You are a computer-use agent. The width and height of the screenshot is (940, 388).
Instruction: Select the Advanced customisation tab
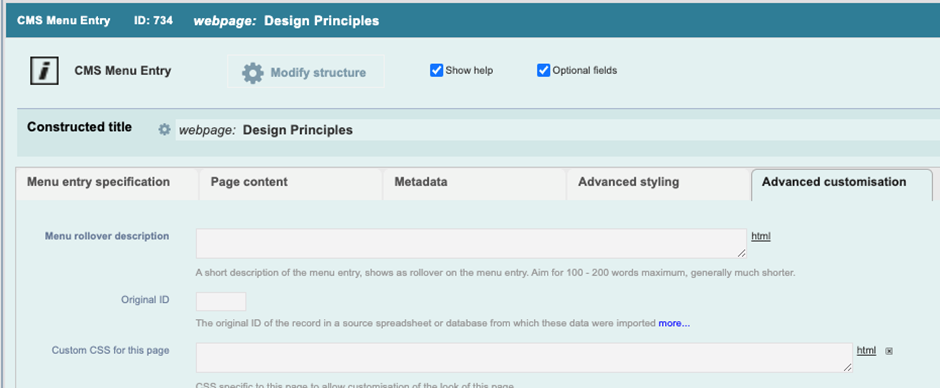(x=842, y=184)
